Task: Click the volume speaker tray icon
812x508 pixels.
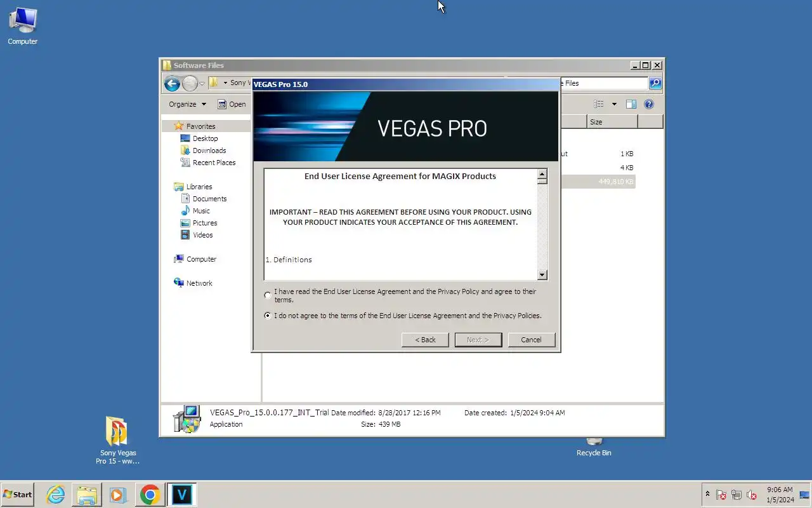Action: 752,495
